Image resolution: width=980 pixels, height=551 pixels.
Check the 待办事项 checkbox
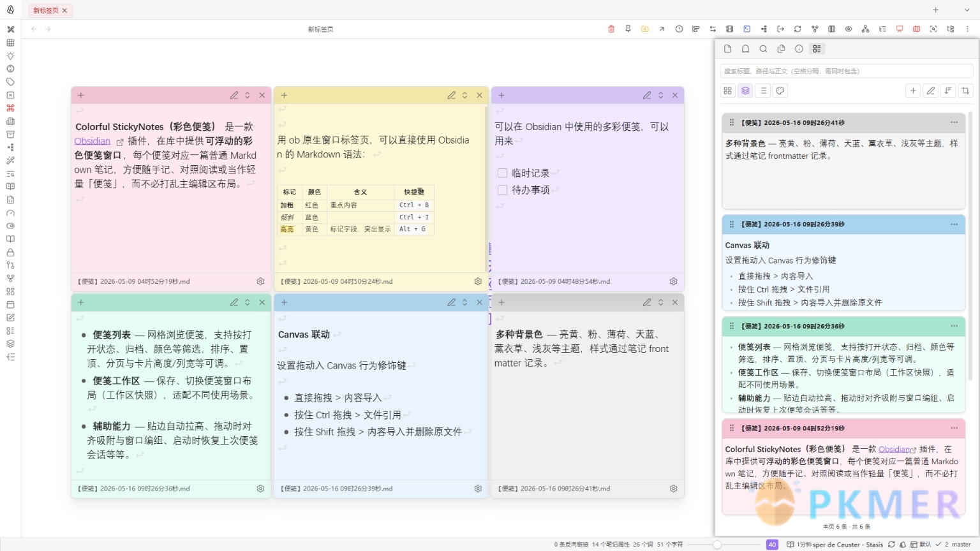[x=502, y=190]
